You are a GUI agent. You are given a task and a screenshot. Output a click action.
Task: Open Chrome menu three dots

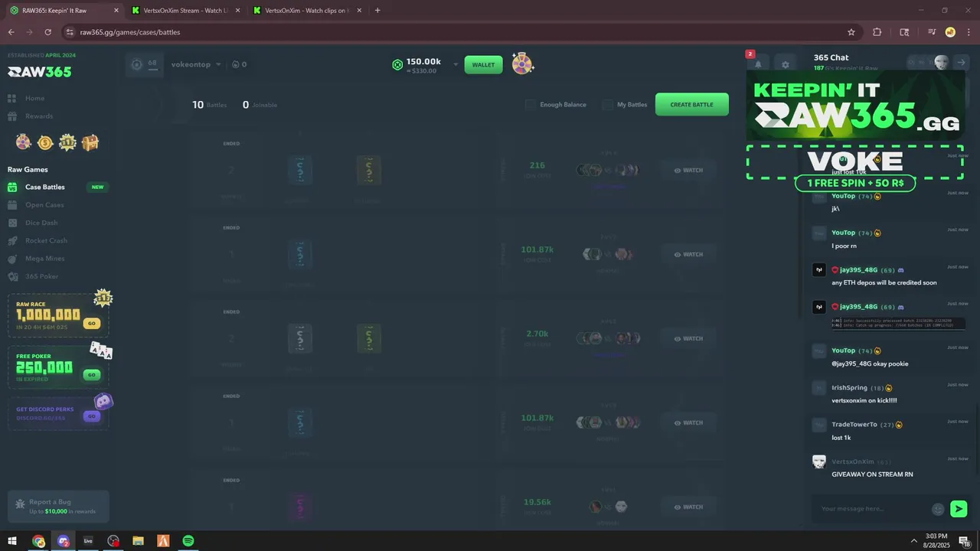(x=969, y=32)
